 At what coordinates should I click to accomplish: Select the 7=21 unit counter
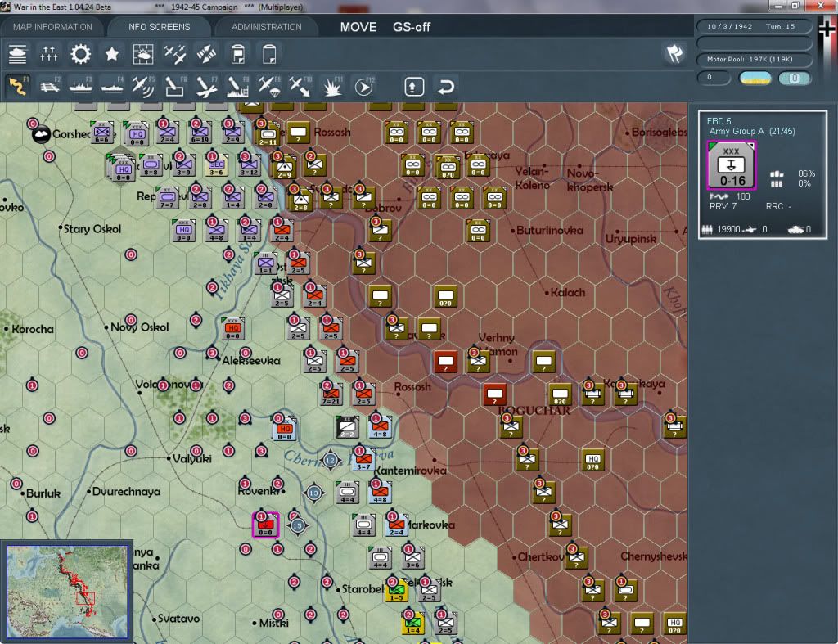[x=331, y=394]
